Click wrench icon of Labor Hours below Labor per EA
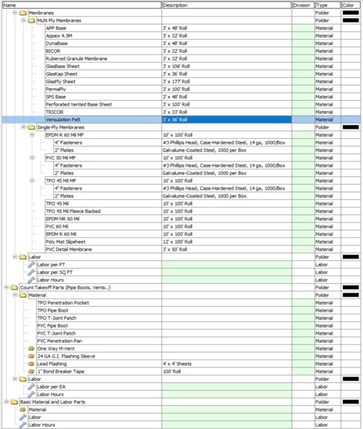 tap(31, 394)
